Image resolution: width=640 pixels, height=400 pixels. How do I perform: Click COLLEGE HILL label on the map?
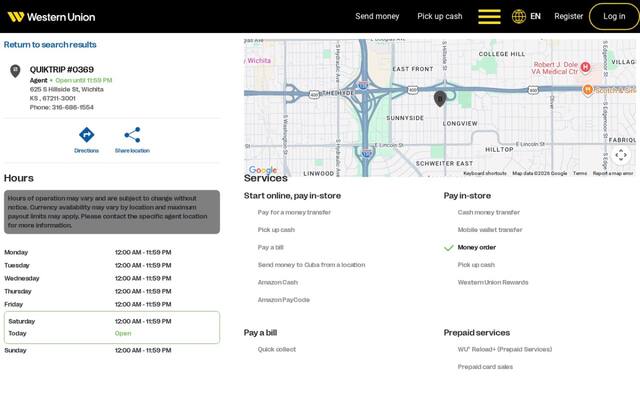click(x=502, y=54)
